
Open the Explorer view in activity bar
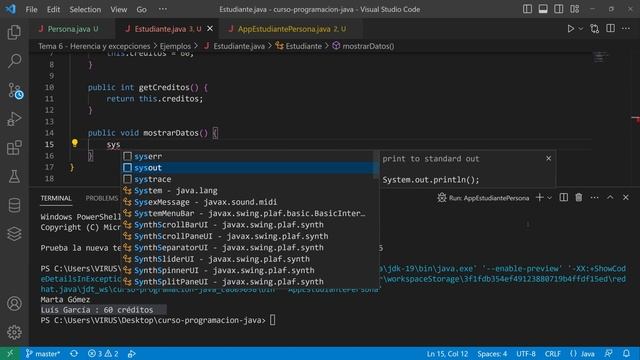pos(14,32)
